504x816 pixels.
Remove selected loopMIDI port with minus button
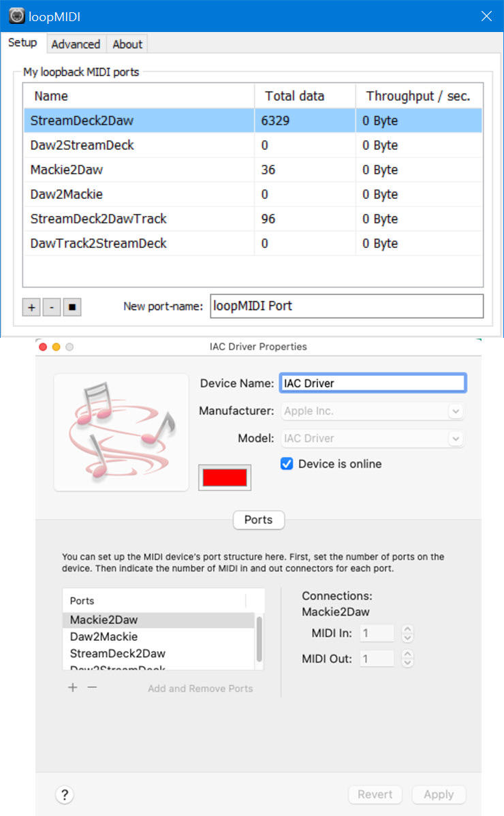pyautogui.click(x=52, y=307)
